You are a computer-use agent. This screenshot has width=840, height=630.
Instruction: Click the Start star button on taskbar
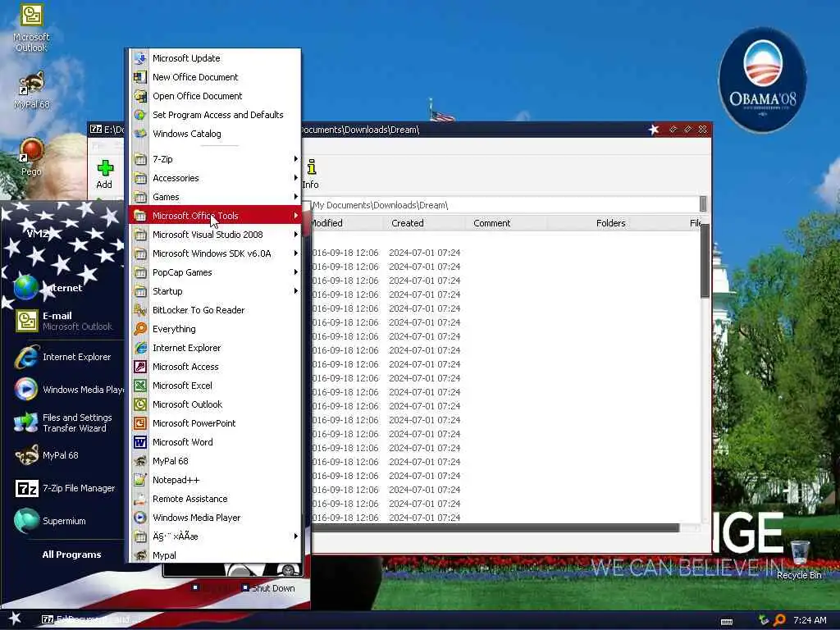[15, 619]
